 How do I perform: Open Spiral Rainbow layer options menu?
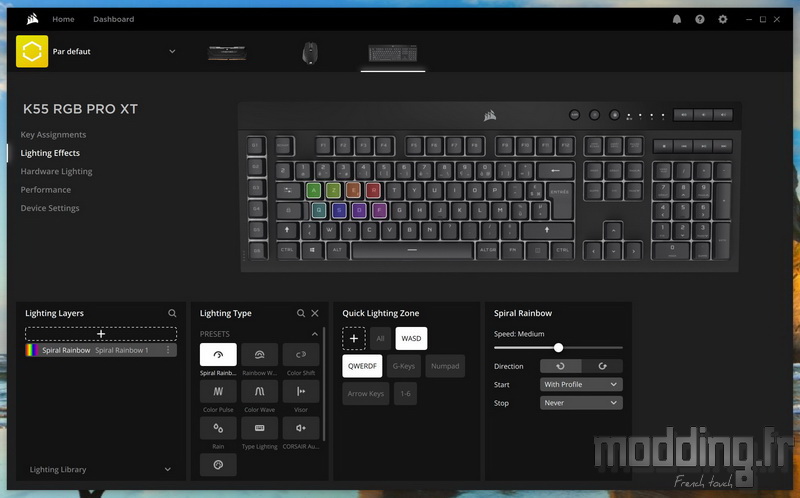coord(168,350)
